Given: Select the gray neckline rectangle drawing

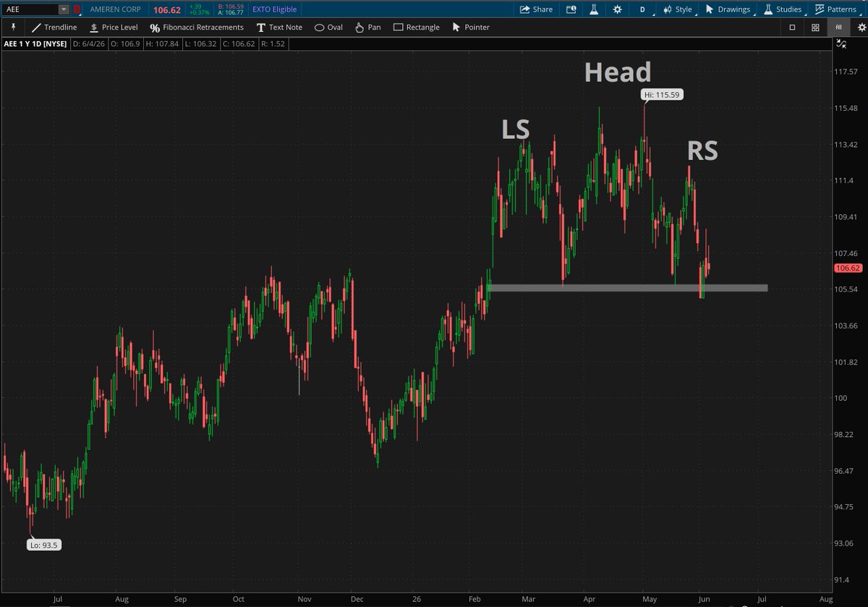Looking at the screenshot, I should (628, 288).
